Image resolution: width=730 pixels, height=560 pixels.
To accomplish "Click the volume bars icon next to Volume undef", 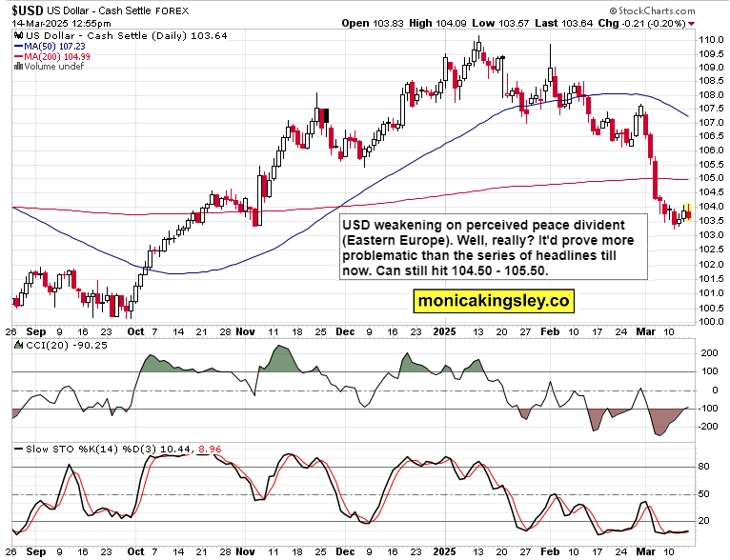I will (19, 66).
